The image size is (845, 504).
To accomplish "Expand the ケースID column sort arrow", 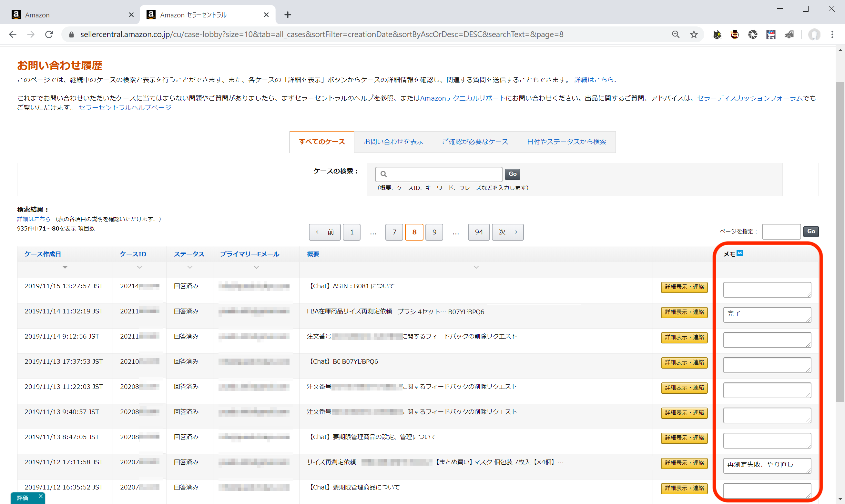I will point(139,267).
